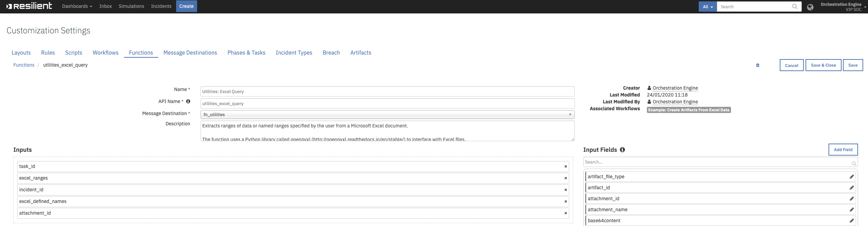Select the attachment_name field row
Viewport: 868px width, 226px height.
(720, 210)
